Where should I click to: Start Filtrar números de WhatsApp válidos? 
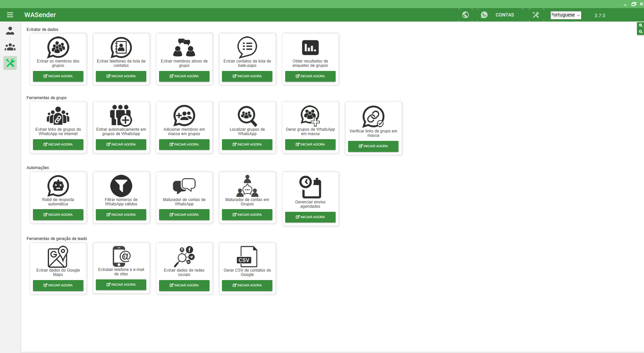(121, 215)
